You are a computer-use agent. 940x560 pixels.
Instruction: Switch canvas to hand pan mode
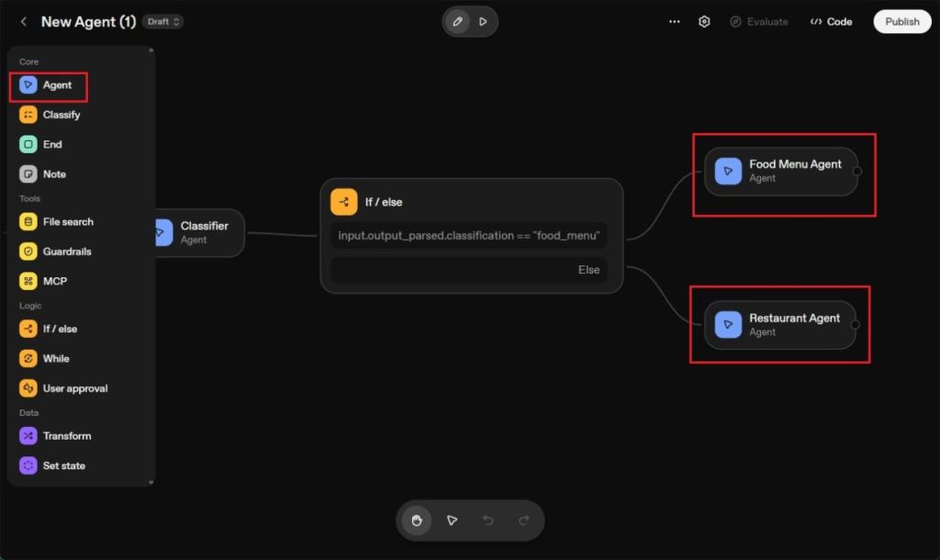(x=416, y=521)
